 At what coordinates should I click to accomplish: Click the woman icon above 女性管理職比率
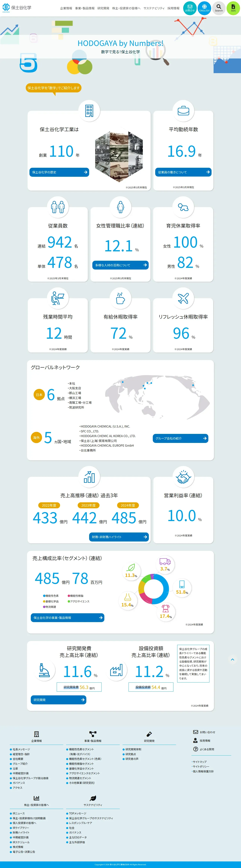(x=120, y=207)
